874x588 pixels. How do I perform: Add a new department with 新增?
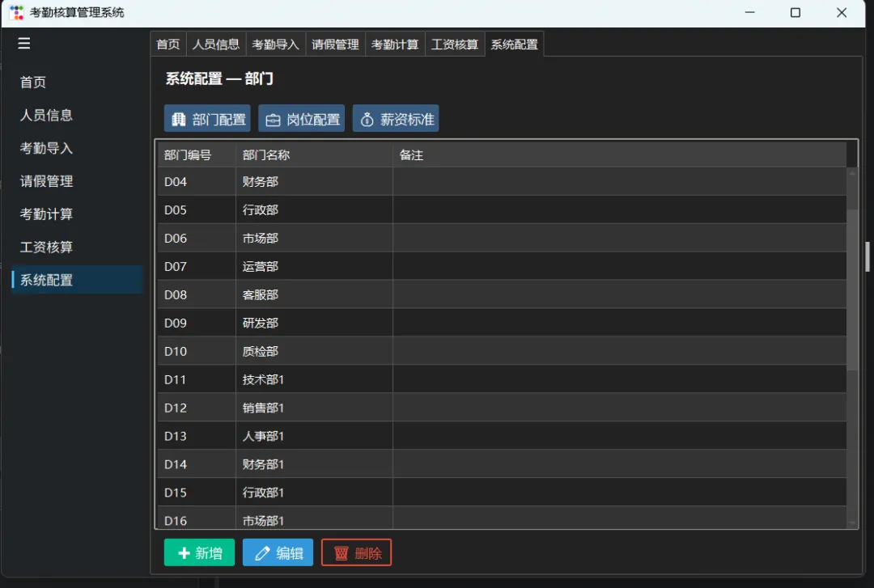coord(199,552)
